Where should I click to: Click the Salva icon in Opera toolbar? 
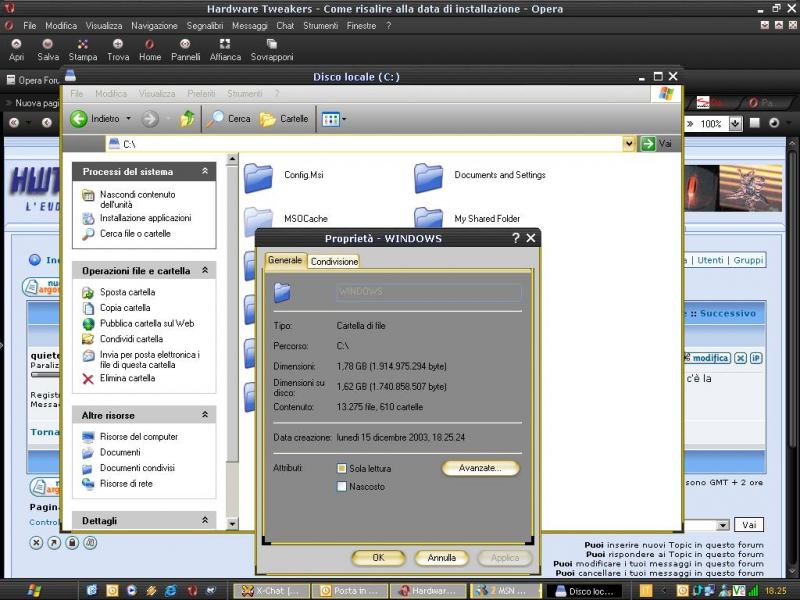[x=47, y=44]
